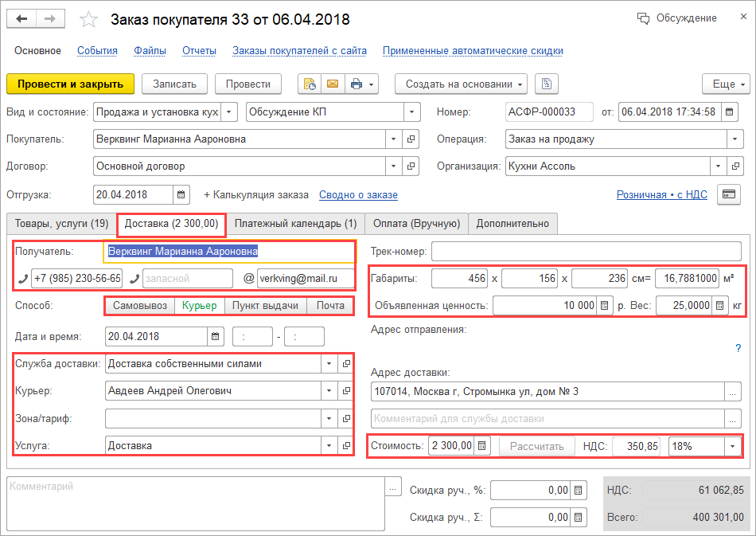Viewport: 756px width, 536px height.
Task: Open the Организация record with open icon
Action: tap(735, 166)
